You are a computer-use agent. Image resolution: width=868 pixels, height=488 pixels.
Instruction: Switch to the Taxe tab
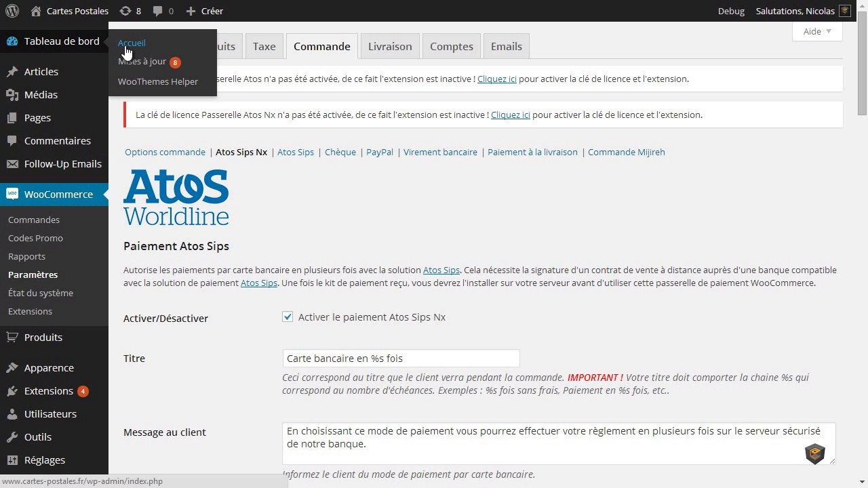tap(264, 46)
